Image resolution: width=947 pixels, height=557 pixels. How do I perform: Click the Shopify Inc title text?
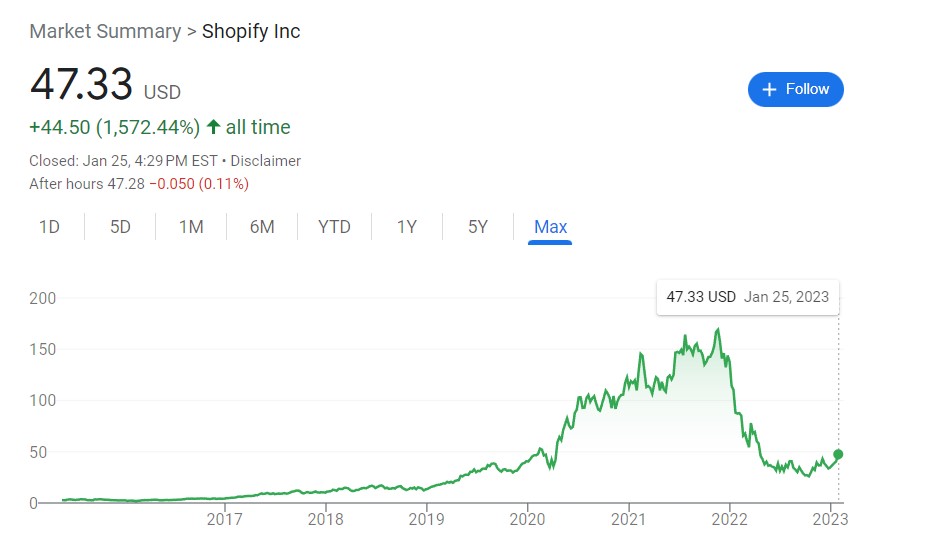pos(251,31)
